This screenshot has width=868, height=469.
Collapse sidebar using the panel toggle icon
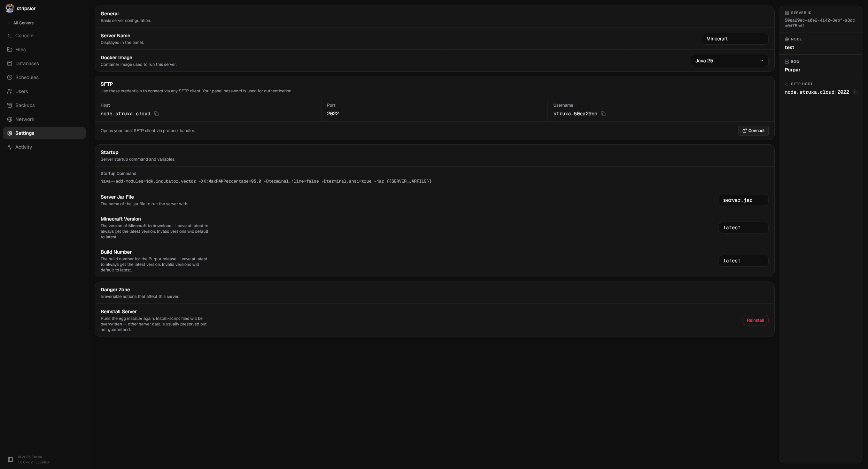coord(10,460)
